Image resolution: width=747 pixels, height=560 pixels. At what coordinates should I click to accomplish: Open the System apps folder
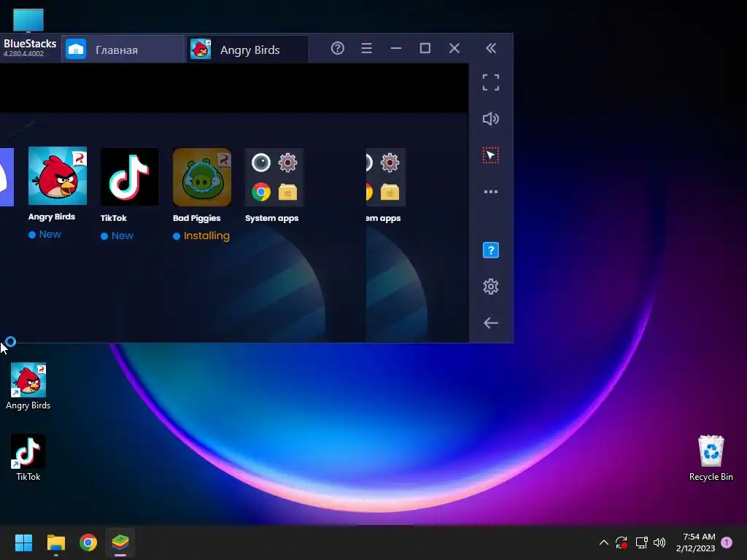pyautogui.click(x=274, y=177)
